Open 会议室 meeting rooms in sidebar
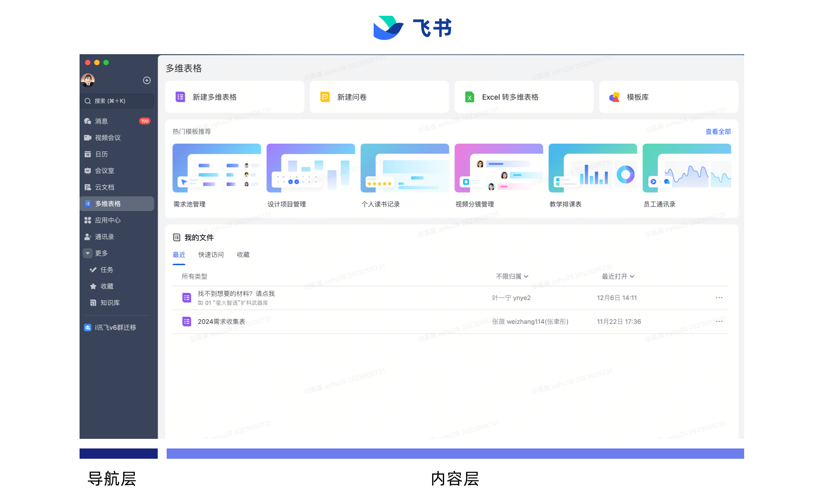Viewport: 823px width, 504px height. click(x=88, y=170)
